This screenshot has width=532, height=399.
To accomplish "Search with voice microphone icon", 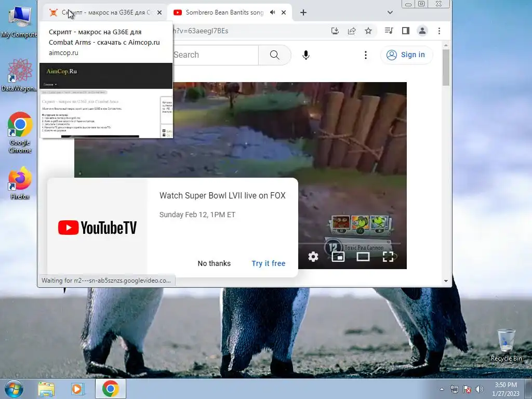I will coord(305,55).
